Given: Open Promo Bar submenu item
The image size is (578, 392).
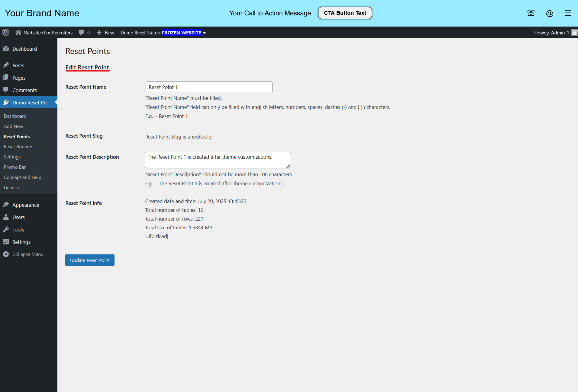Looking at the screenshot, I should click(x=15, y=167).
